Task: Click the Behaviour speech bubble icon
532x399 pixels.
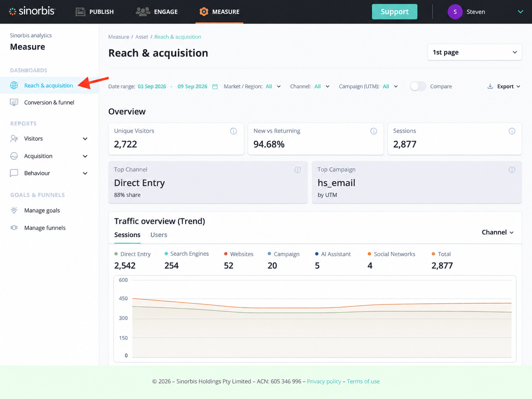Action: tap(14, 173)
